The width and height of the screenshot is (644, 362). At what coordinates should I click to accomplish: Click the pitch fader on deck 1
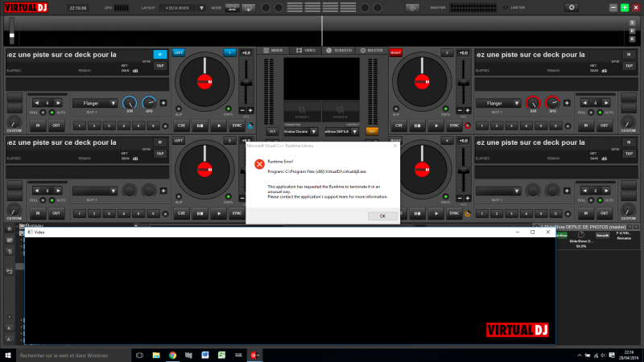pyautogui.click(x=246, y=83)
